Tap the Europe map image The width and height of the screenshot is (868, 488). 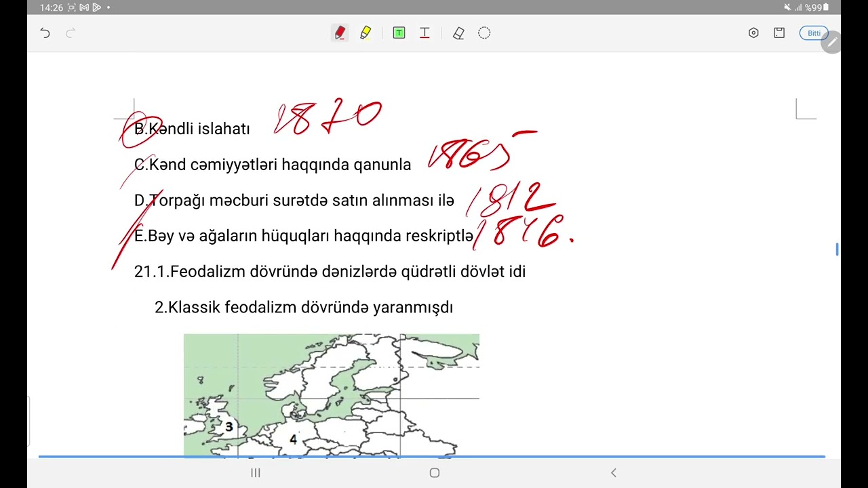332,394
